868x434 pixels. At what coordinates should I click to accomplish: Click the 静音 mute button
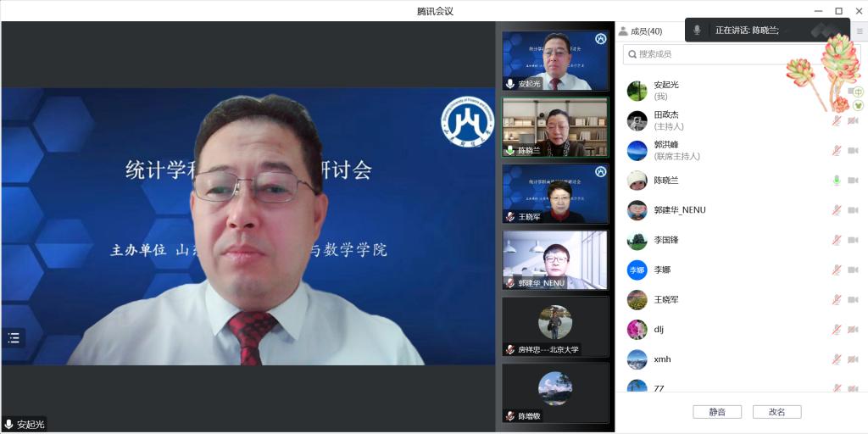pyautogui.click(x=716, y=412)
